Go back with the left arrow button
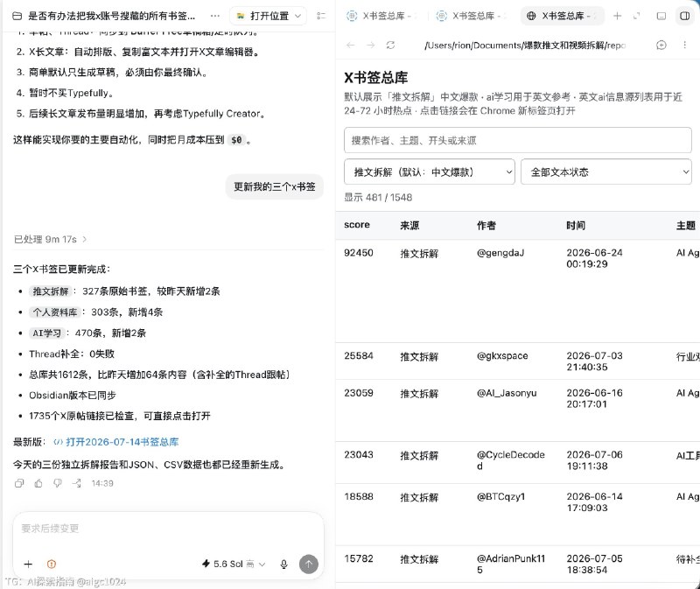The height and width of the screenshot is (589, 700). pyautogui.click(x=351, y=46)
